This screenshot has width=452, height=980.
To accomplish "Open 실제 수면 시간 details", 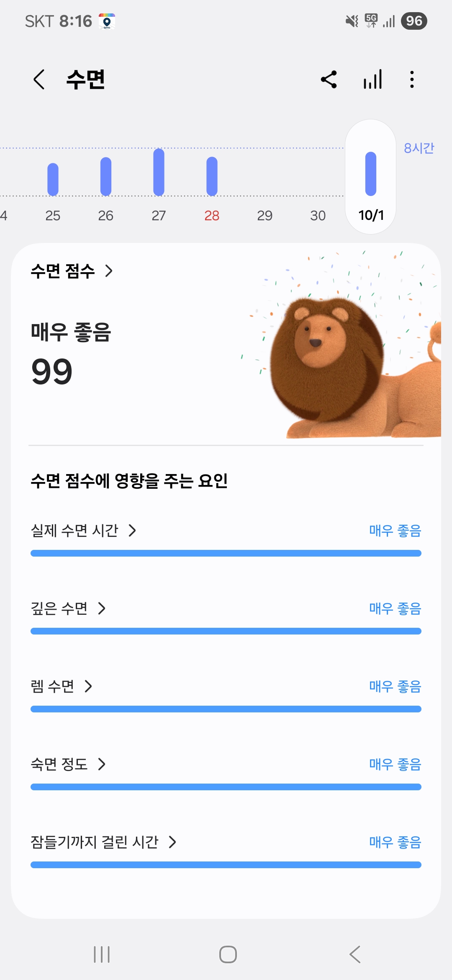I will pyautogui.click(x=84, y=531).
